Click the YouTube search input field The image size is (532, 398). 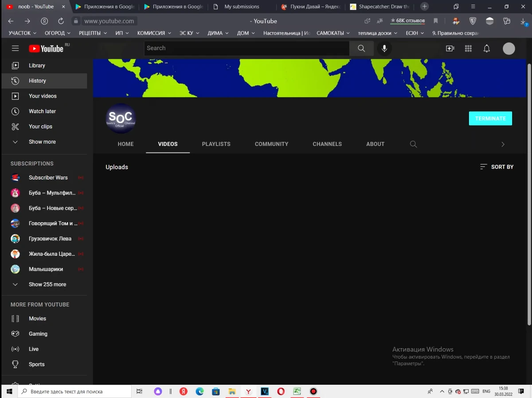click(246, 48)
